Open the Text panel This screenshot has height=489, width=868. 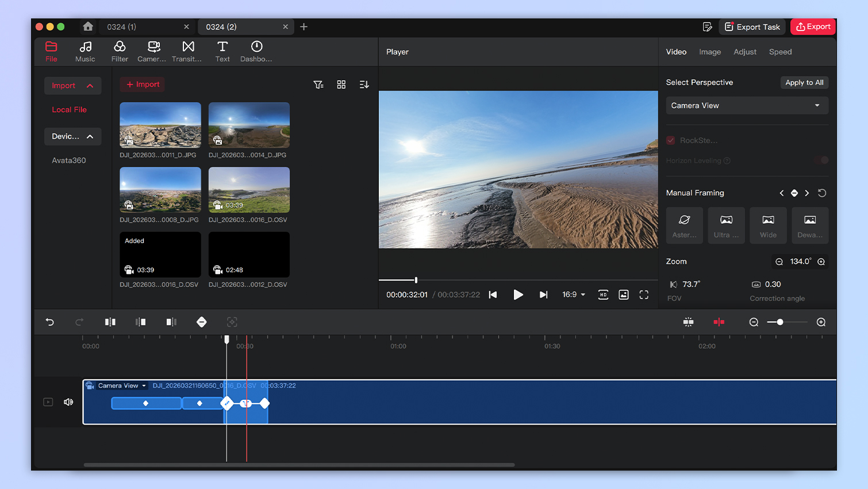pyautogui.click(x=222, y=51)
